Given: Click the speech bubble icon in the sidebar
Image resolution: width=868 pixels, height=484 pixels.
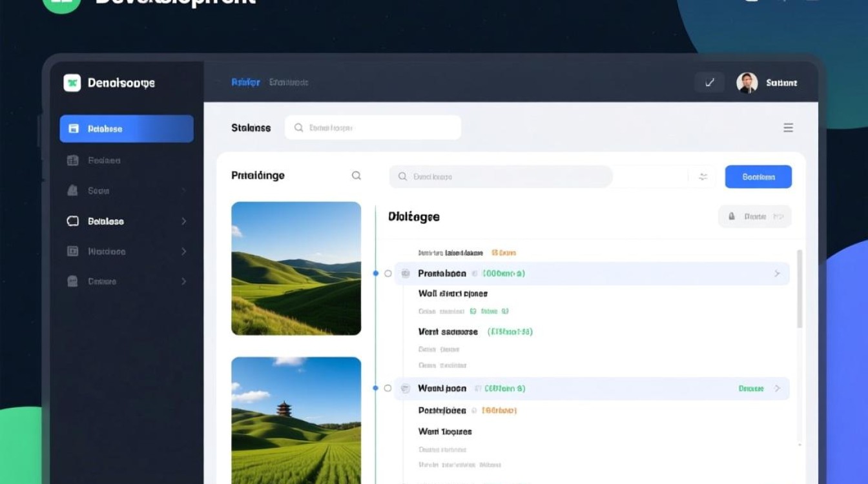Looking at the screenshot, I should point(73,221).
